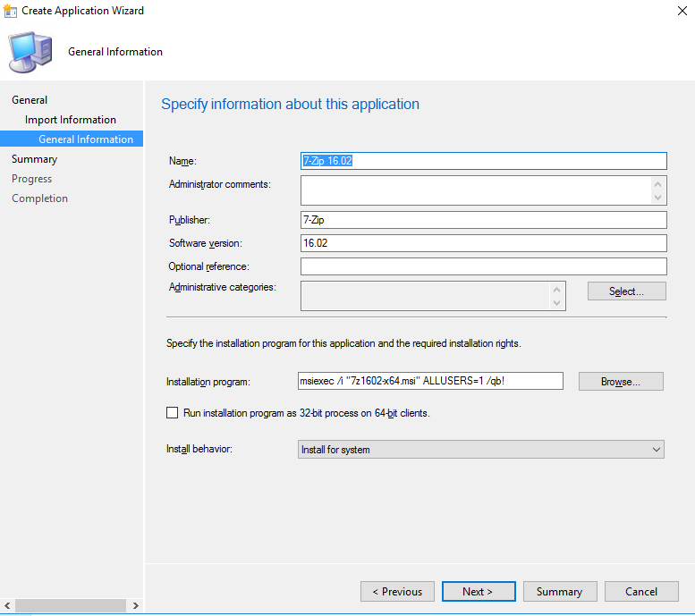Screen dimensions: 695x616
Task: Jump to Summary using the bottom button
Action: click(560, 592)
